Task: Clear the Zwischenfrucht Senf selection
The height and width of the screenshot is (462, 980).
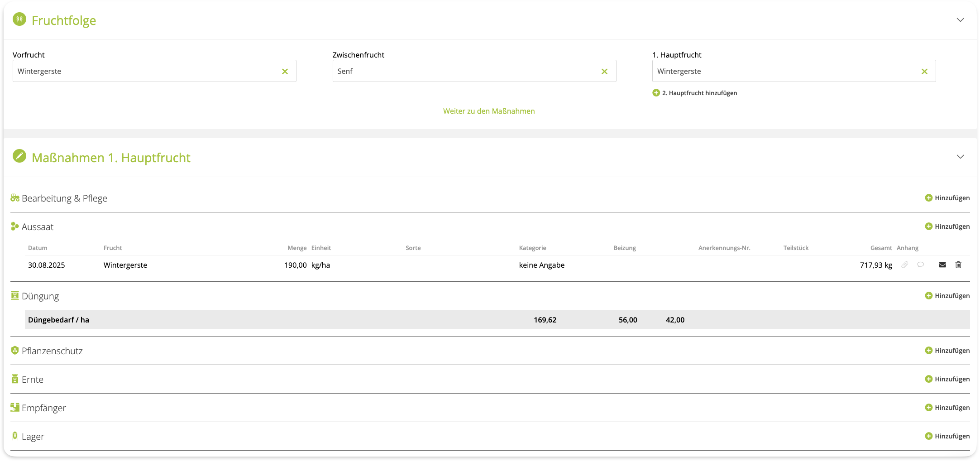Action: click(604, 72)
